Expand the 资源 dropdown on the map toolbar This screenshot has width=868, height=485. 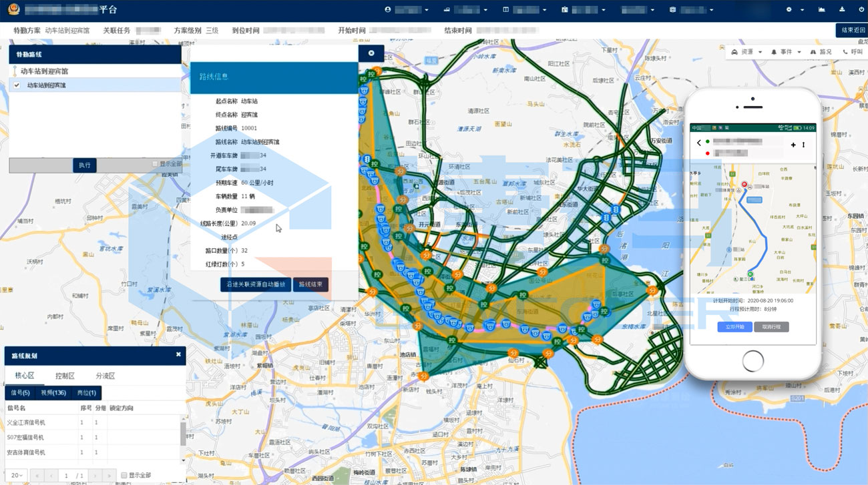click(x=746, y=52)
